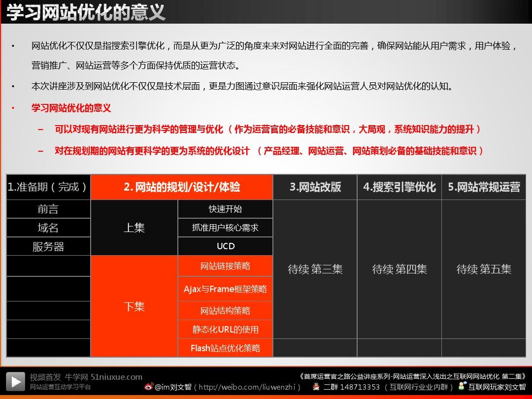Click the 抓准用户核心需求 cell

point(225,228)
